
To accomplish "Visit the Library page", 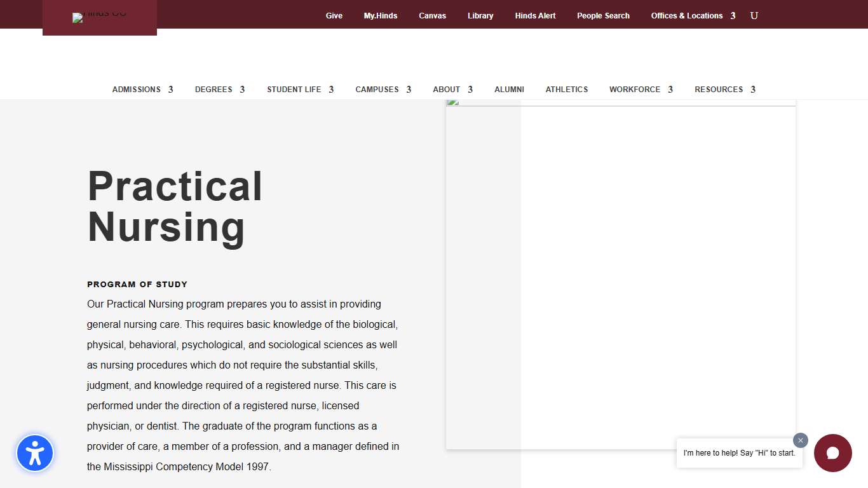I will pos(480,15).
